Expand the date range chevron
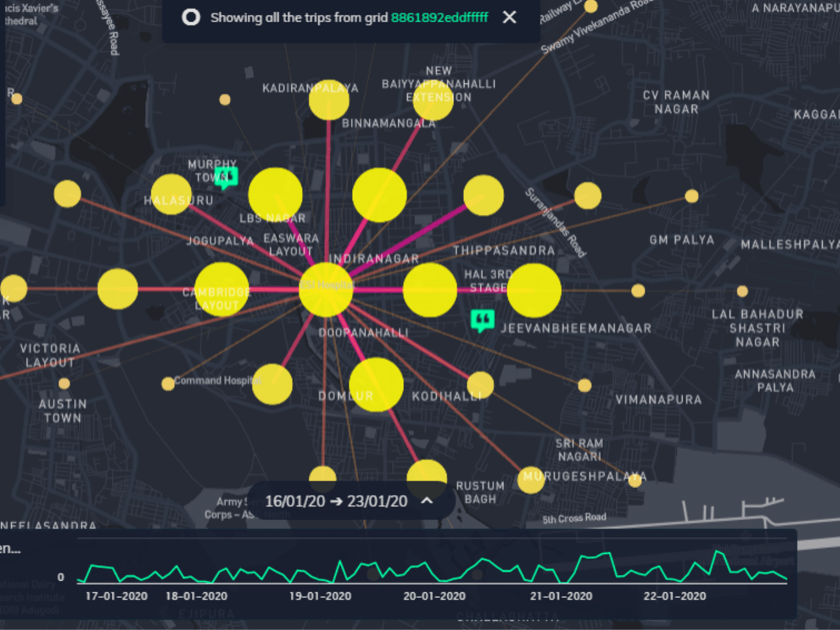This screenshot has width=840, height=630. click(427, 501)
